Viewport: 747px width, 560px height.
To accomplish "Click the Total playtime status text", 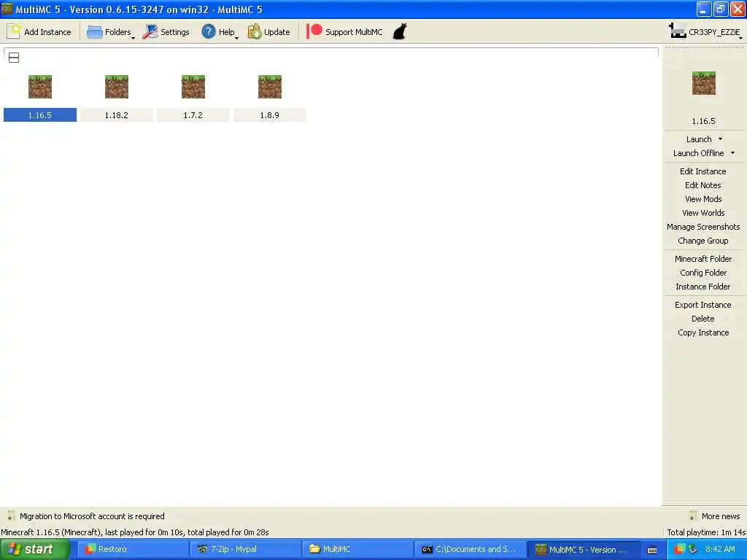I will tap(705, 532).
